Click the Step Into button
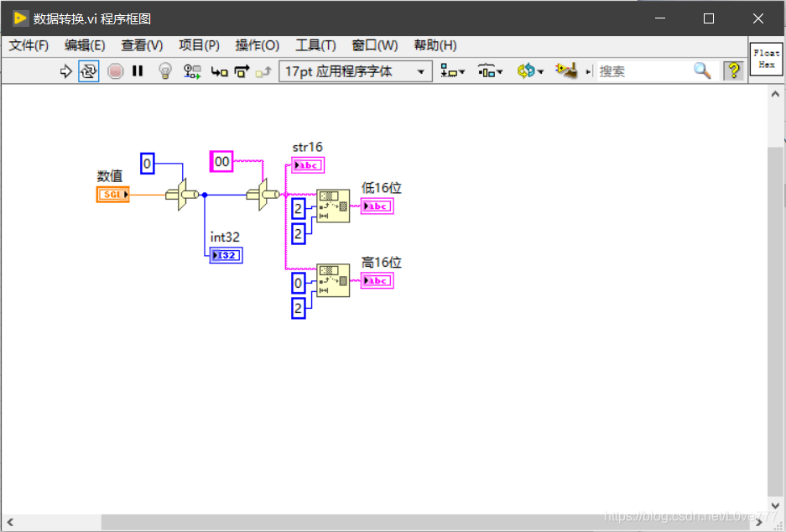The width and height of the screenshot is (786, 532). click(x=219, y=71)
